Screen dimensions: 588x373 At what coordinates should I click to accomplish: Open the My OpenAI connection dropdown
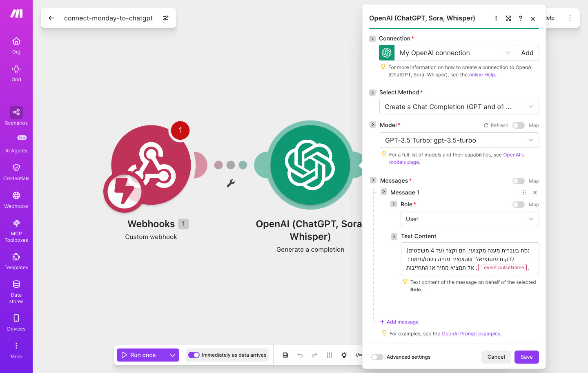tap(455, 53)
